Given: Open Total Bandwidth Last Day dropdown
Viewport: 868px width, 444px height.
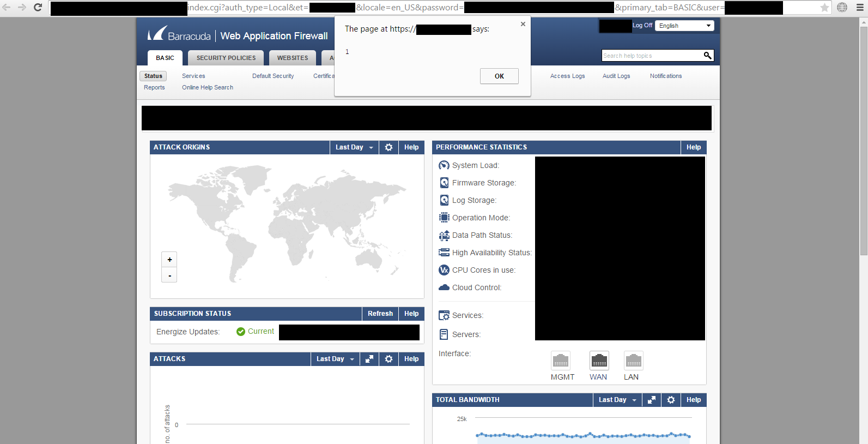Looking at the screenshot, I should pyautogui.click(x=617, y=400).
